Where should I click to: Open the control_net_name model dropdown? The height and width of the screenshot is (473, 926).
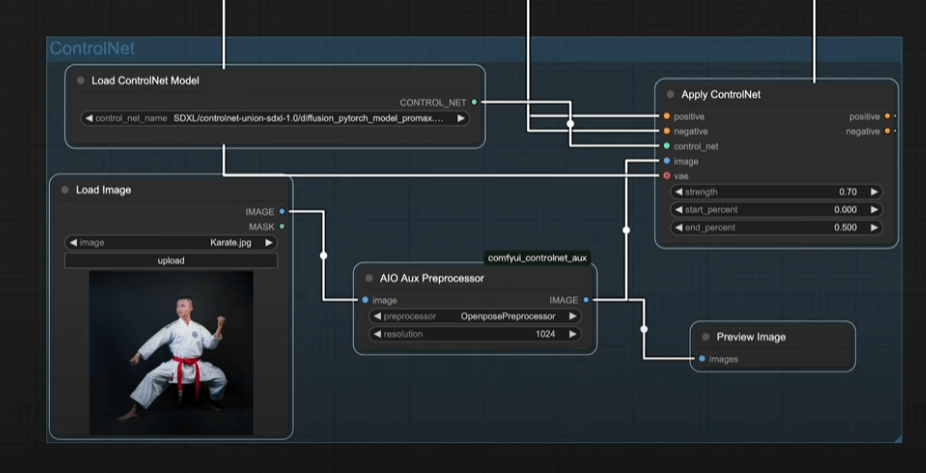point(275,118)
